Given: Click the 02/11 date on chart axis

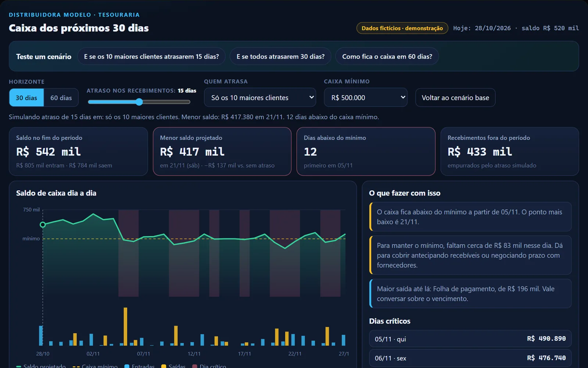Looking at the screenshot, I should tap(93, 354).
